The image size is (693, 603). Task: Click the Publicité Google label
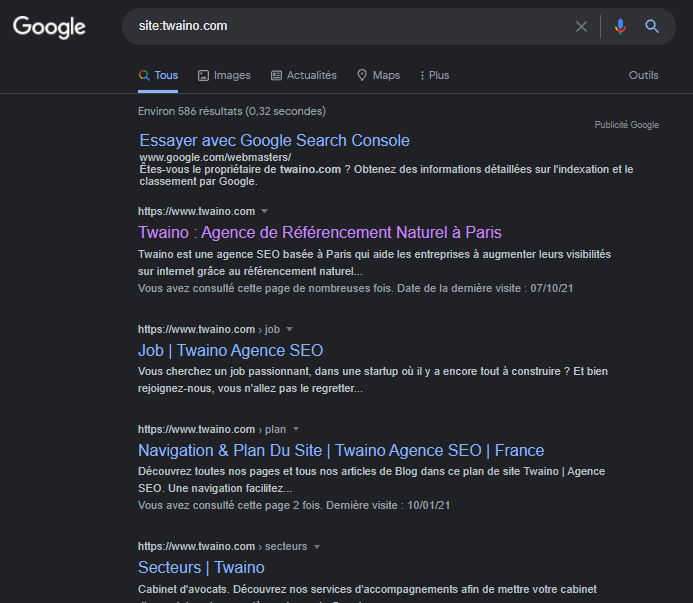(627, 125)
